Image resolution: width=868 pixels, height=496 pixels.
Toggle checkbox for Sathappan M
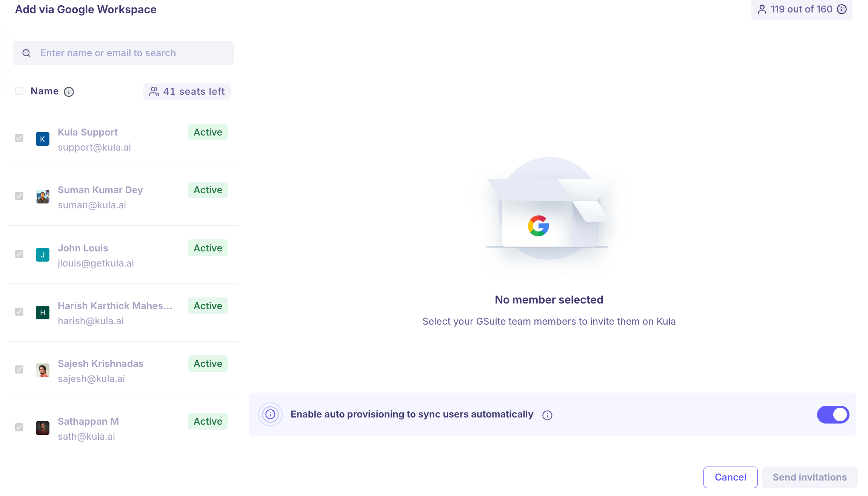click(19, 427)
